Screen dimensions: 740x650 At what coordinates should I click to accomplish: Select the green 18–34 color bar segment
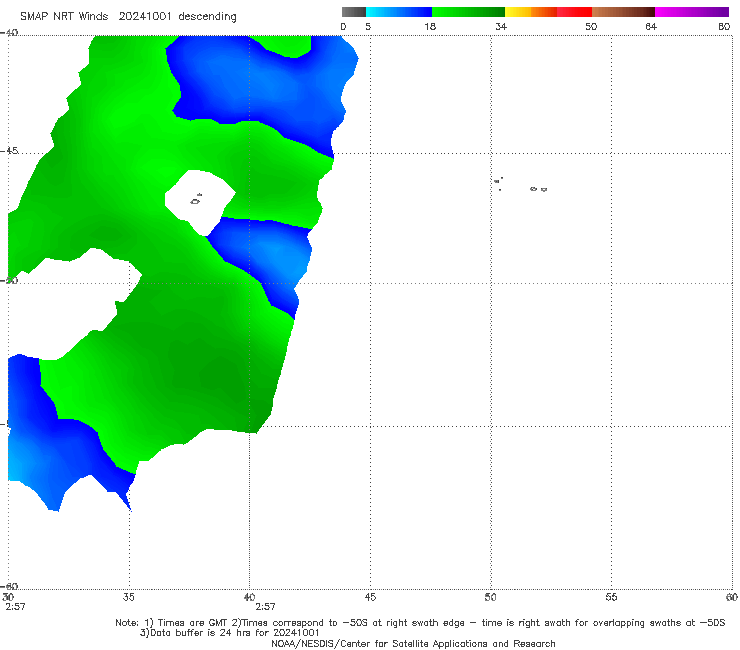click(468, 12)
